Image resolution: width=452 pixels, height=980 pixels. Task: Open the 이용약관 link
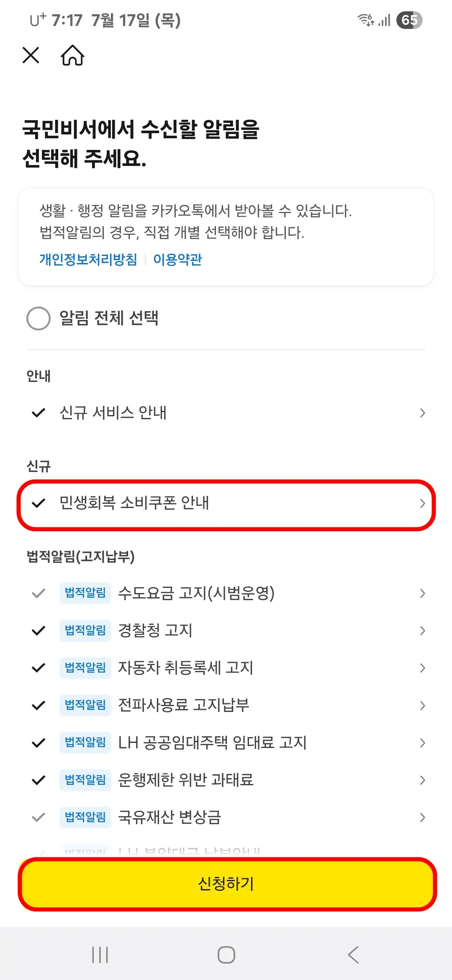click(x=177, y=259)
